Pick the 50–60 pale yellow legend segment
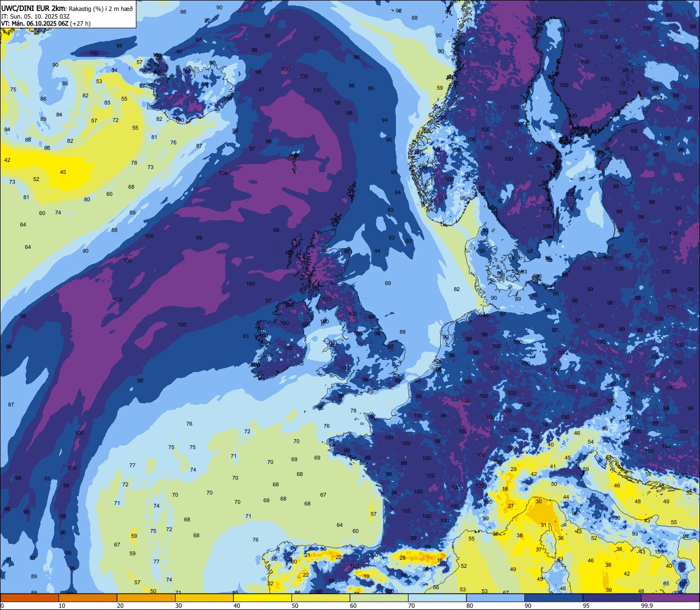 coord(320,597)
